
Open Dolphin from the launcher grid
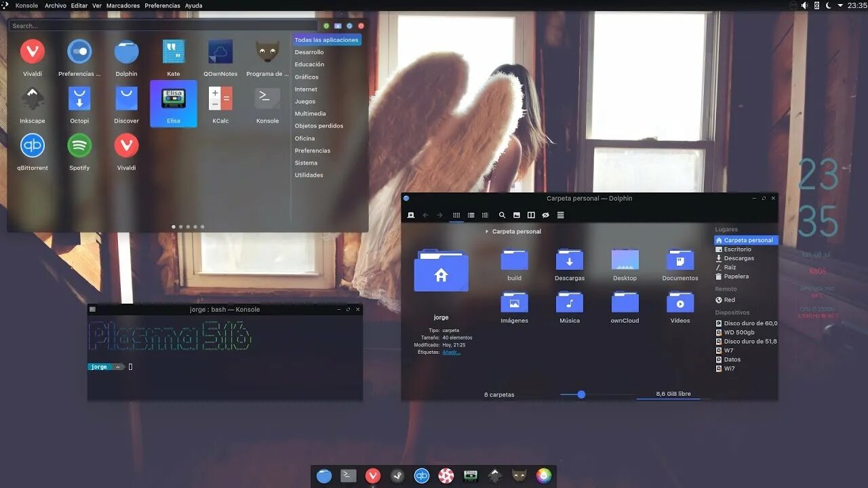(126, 58)
